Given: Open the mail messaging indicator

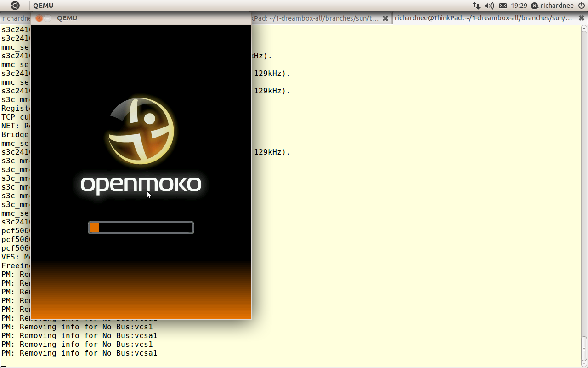Looking at the screenshot, I should [503, 6].
